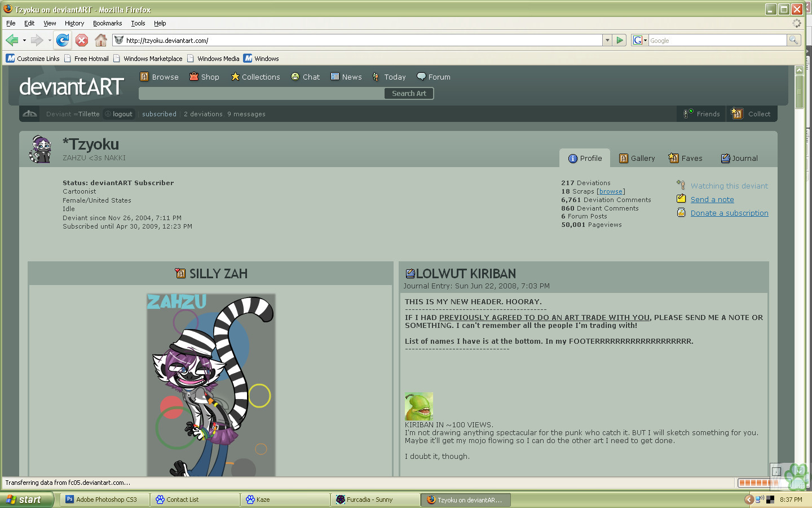Click the green pear creature emoticon image
Image resolution: width=812 pixels, height=508 pixels.
point(418,406)
